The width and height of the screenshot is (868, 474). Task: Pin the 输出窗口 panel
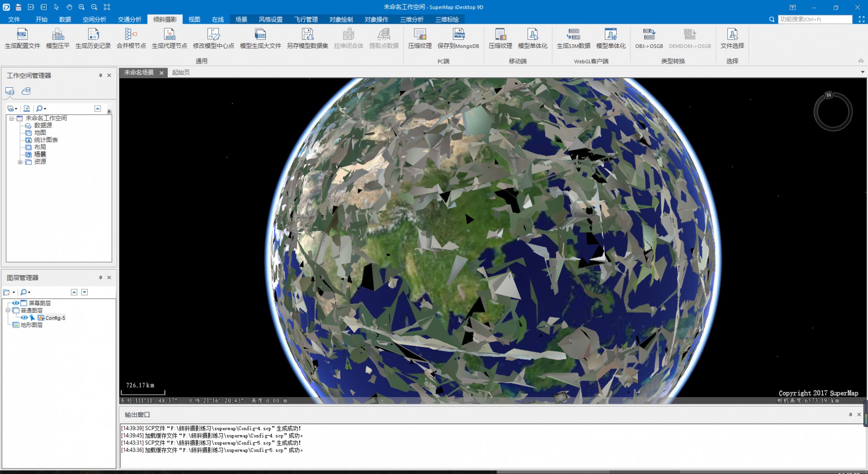(850, 415)
